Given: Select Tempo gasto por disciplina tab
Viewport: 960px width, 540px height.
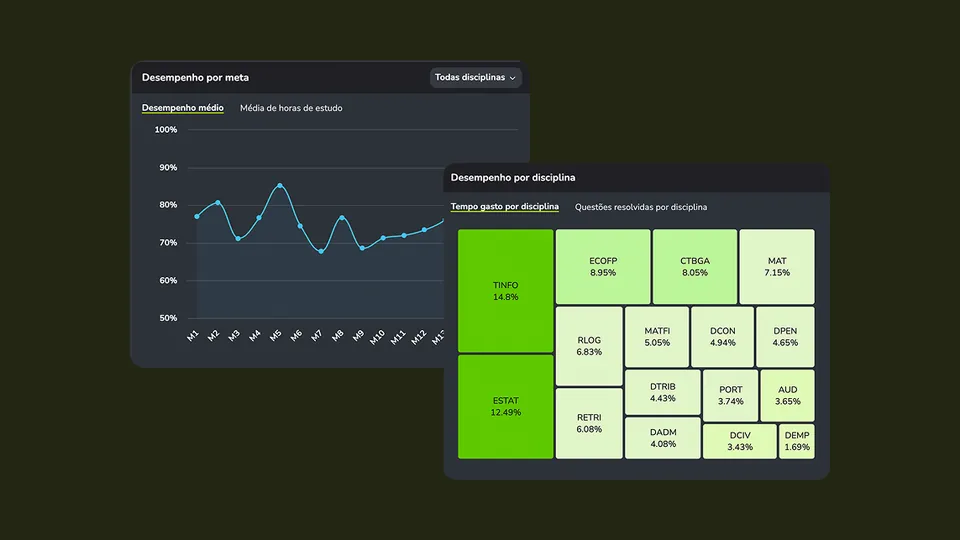Looking at the screenshot, I should click(504, 206).
